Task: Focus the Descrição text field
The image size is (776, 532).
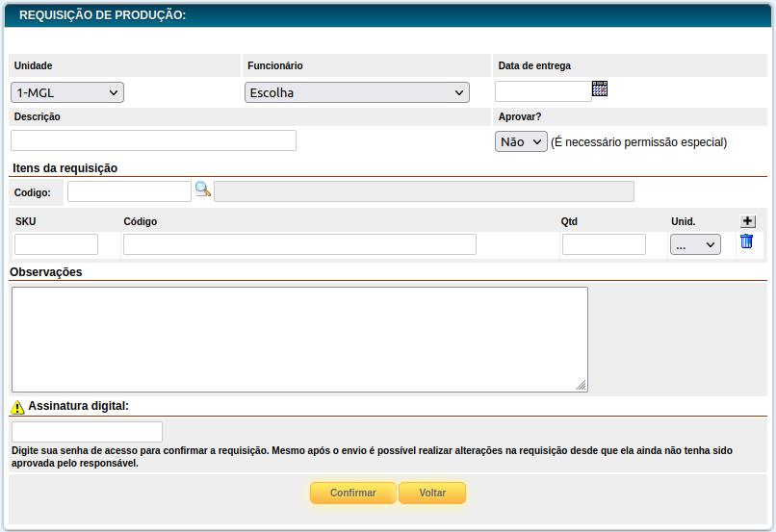Action: (x=153, y=140)
